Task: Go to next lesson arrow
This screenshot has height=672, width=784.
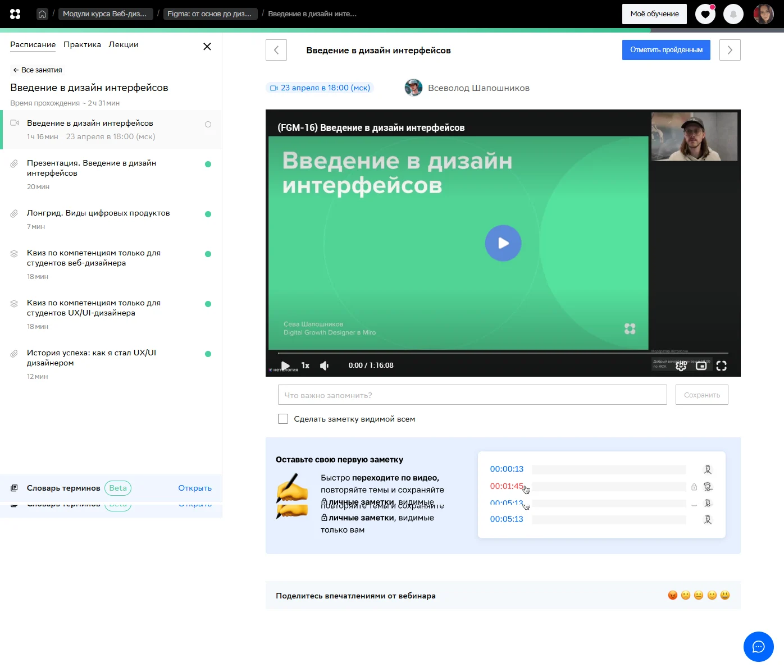Action: [x=730, y=50]
